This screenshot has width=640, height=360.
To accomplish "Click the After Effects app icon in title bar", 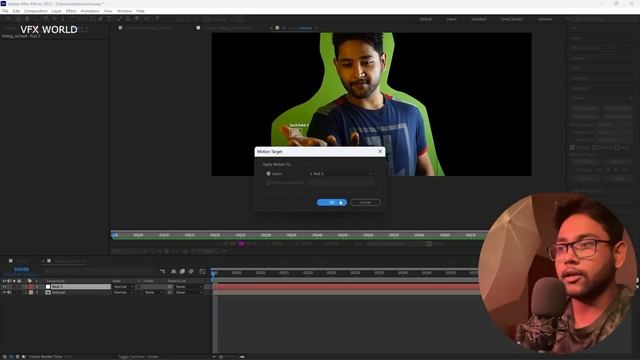I will click(x=3, y=3).
